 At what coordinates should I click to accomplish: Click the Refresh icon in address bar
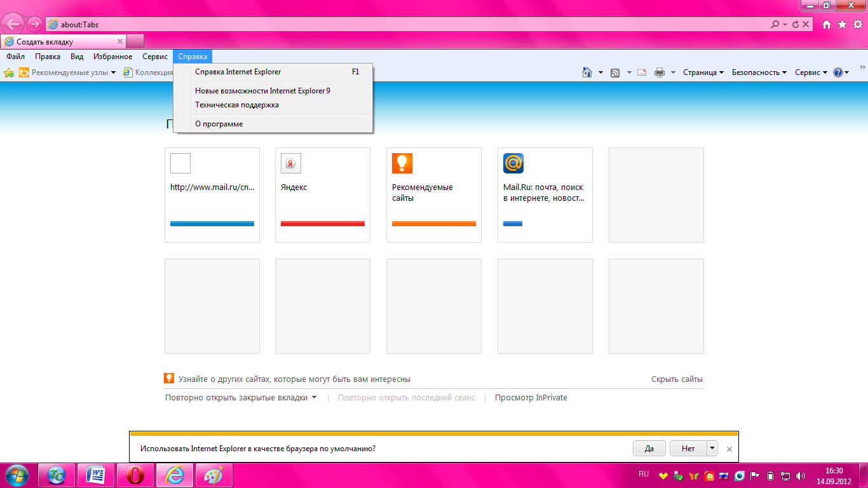tap(796, 25)
